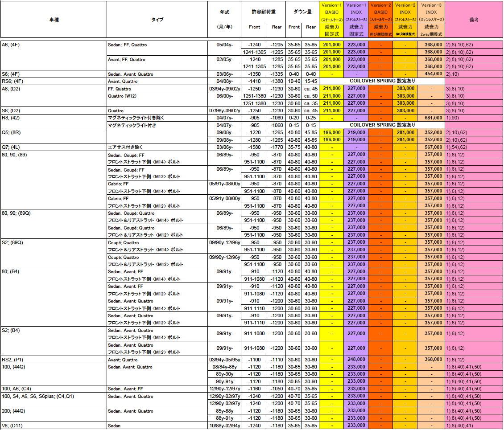The image size is (504, 430).
Task: Click the RS2; (P1) model cell
Action: click(x=54, y=360)
